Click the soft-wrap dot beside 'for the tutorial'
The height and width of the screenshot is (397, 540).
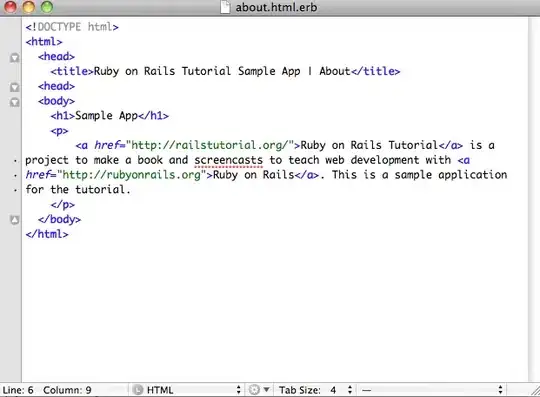click(15, 190)
